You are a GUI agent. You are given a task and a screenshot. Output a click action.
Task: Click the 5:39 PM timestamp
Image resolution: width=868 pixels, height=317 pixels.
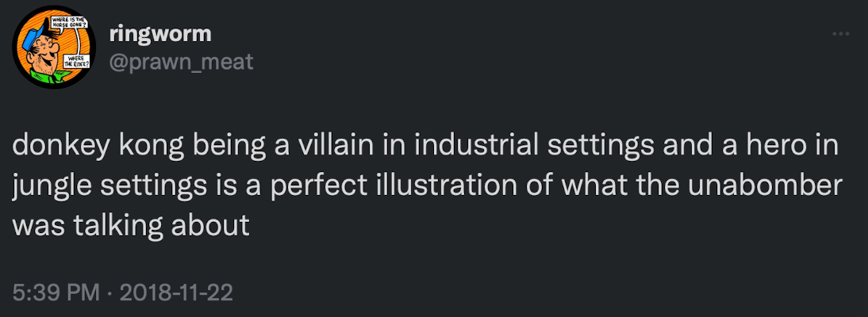[x=55, y=292]
